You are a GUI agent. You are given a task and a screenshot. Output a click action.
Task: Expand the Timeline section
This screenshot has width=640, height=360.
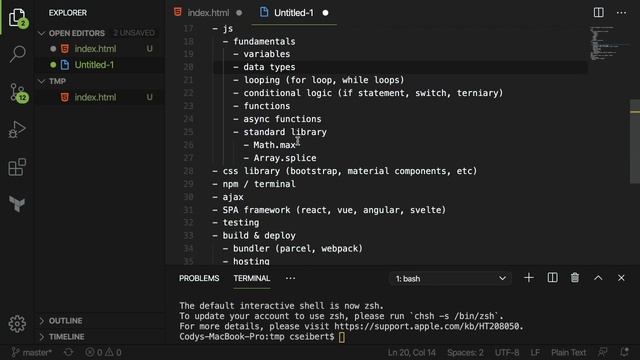pos(42,337)
